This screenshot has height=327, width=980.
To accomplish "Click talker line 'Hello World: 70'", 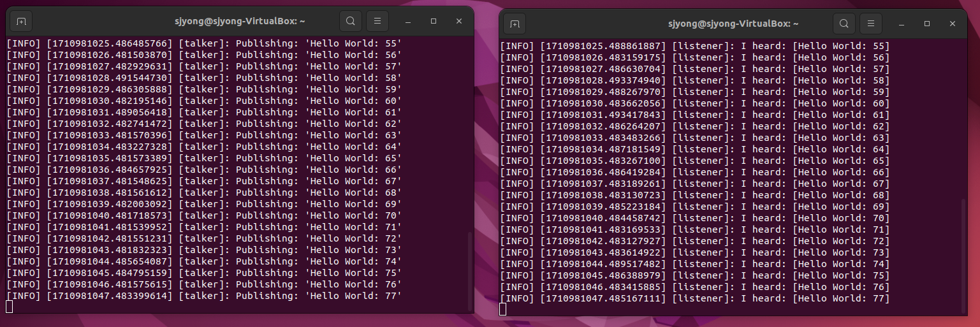I will coord(203,215).
